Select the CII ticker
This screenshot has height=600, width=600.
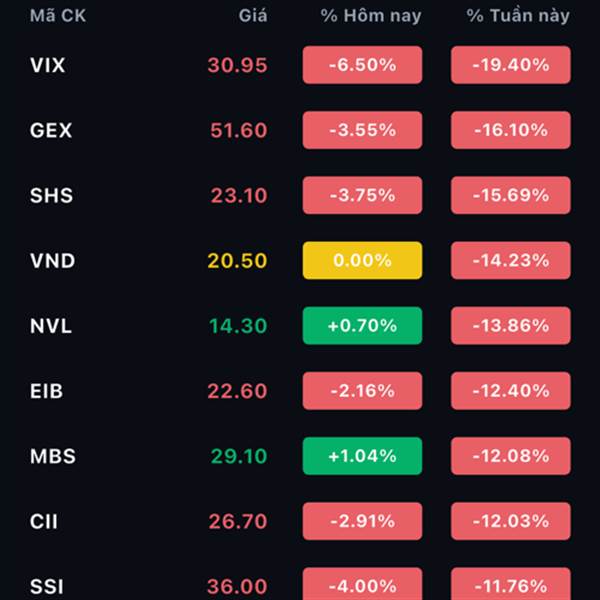pos(45,521)
